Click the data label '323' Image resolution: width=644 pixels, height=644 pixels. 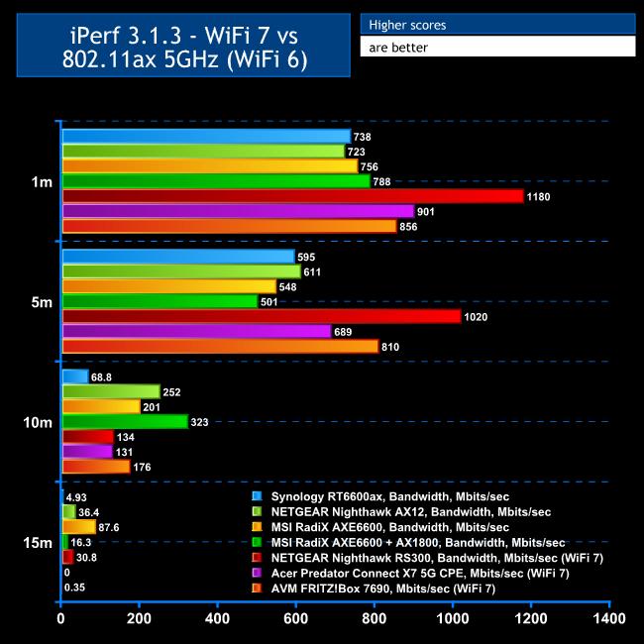pos(199,422)
